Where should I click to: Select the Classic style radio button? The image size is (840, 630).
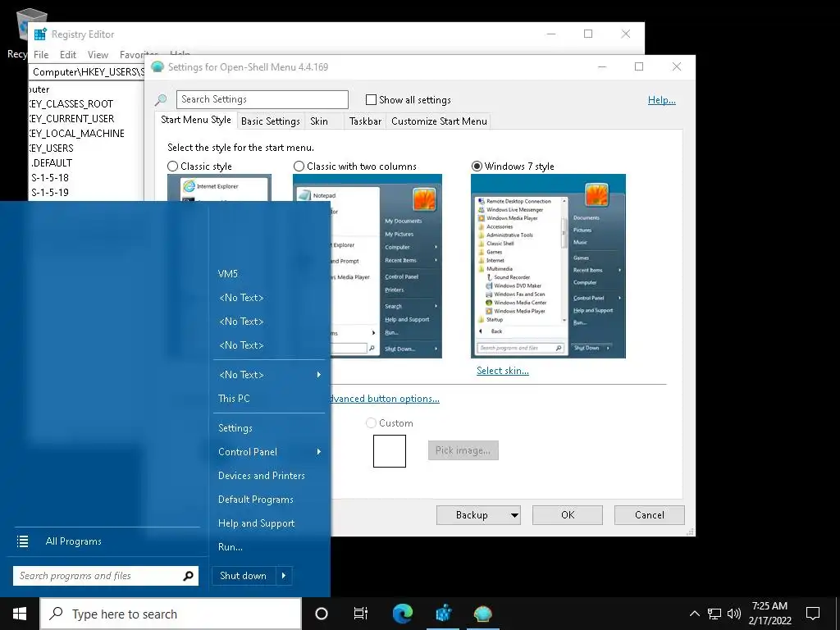pos(172,167)
